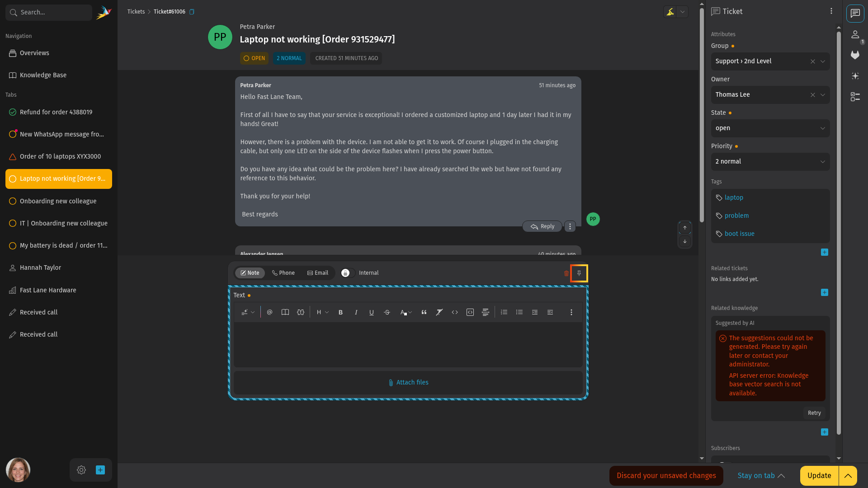Open the GitLab sidebar icon

pos(855,55)
